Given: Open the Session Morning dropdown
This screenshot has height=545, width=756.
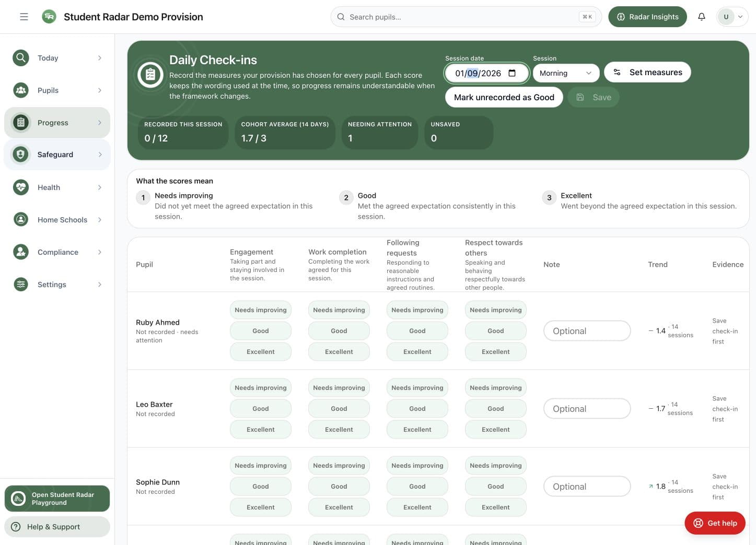Looking at the screenshot, I should (x=566, y=73).
